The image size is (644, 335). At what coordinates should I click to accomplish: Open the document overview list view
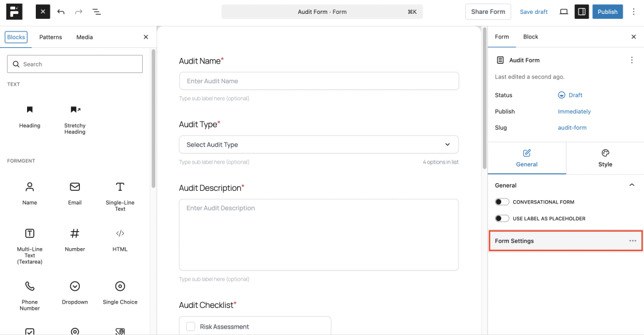tap(96, 12)
